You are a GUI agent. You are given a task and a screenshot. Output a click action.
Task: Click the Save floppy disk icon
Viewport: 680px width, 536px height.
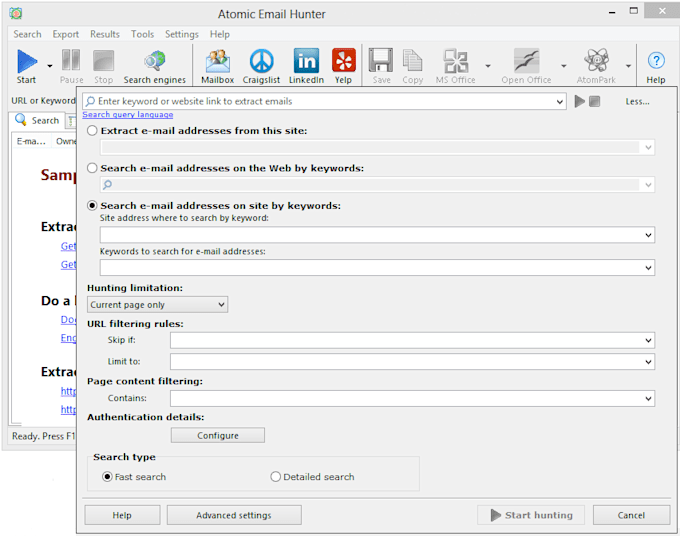(x=381, y=60)
